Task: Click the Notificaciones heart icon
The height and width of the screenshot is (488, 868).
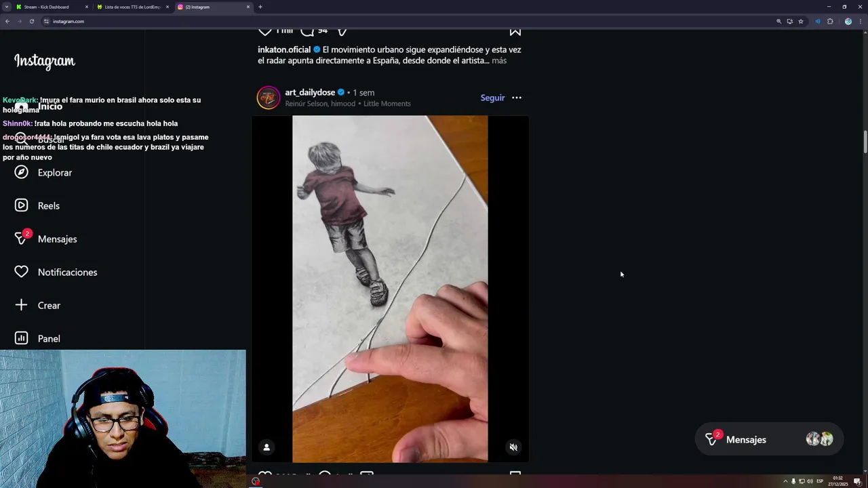Action: [21, 272]
